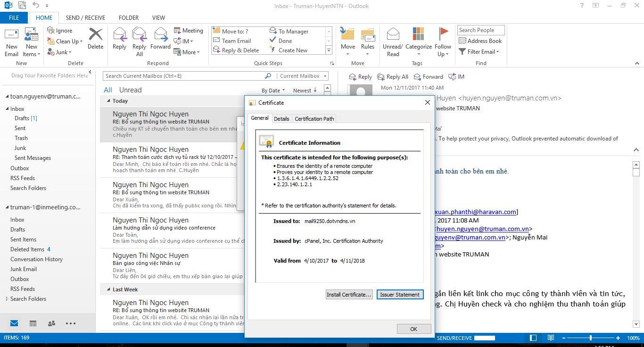The image size is (644, 347).
Task: Click Issuer Statement button
Action: 400,295
